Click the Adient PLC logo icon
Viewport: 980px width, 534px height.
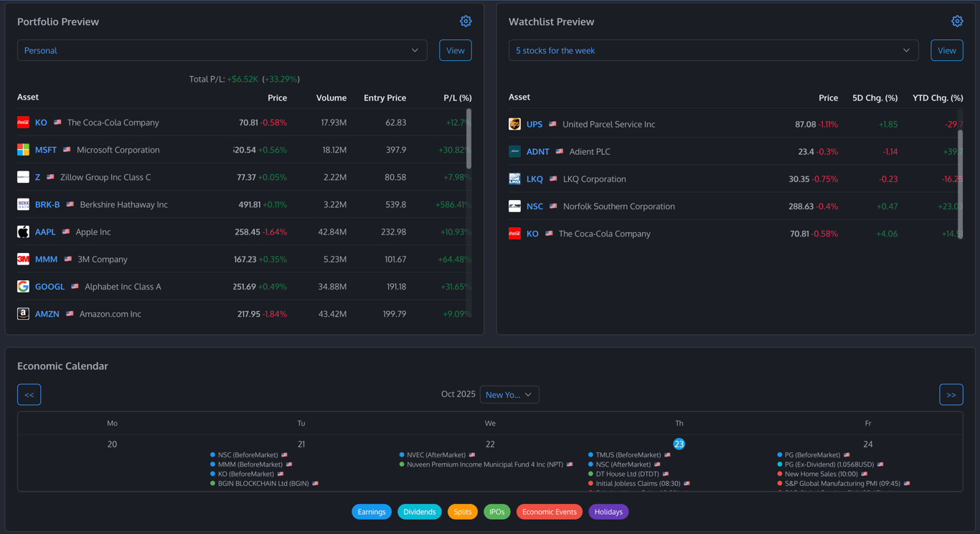tap(514, 151)
